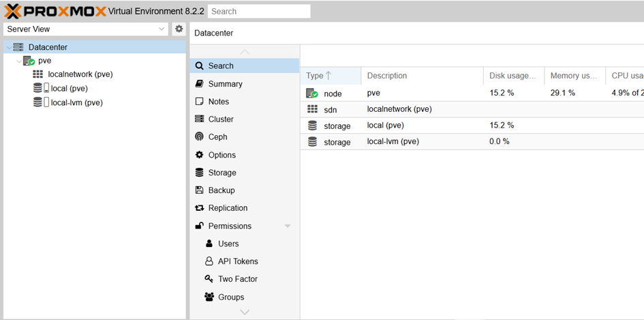Click the Permissions unlock icon
The image size is (644, 320).
click(x=199, y=225)
